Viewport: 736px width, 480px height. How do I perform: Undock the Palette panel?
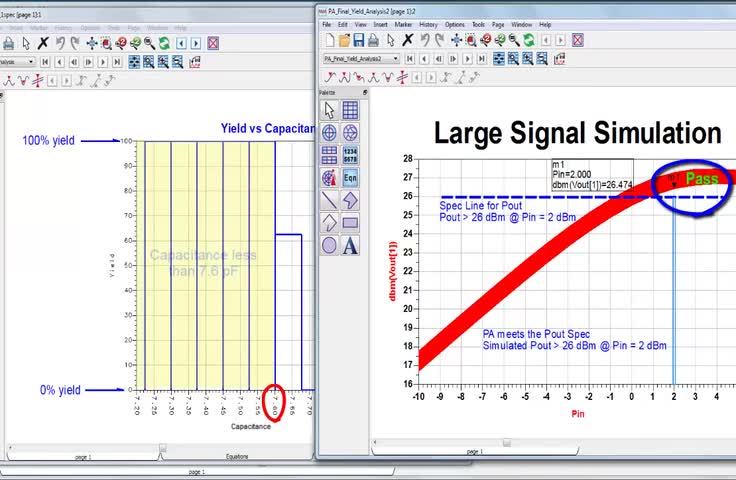365,92
